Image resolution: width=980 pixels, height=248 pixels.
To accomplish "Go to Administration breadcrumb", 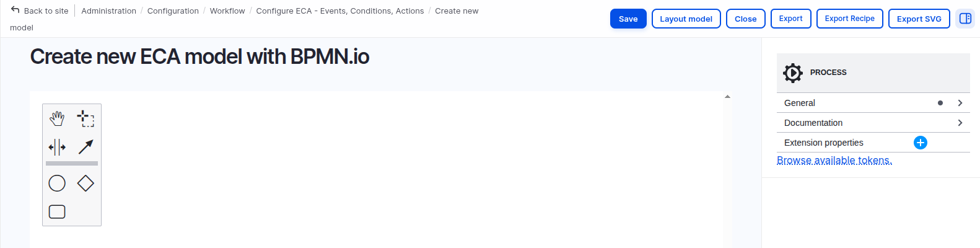I will tap(108, 11).
